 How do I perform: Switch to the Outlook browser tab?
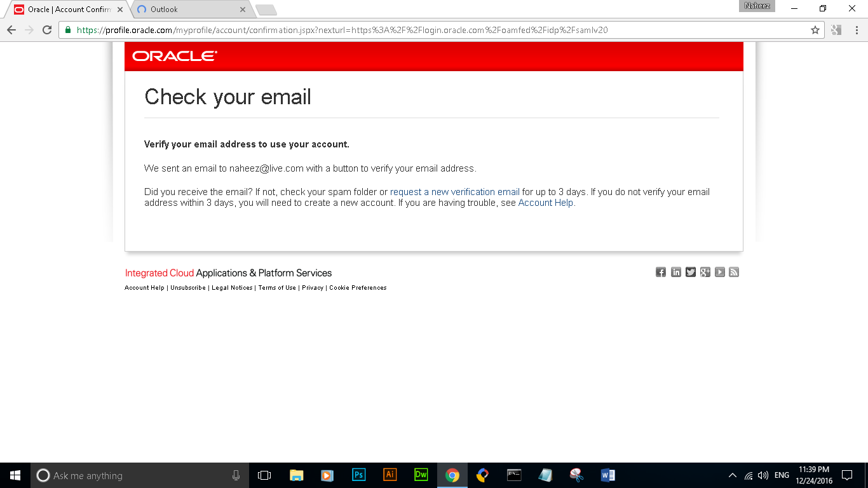[191, 10]
